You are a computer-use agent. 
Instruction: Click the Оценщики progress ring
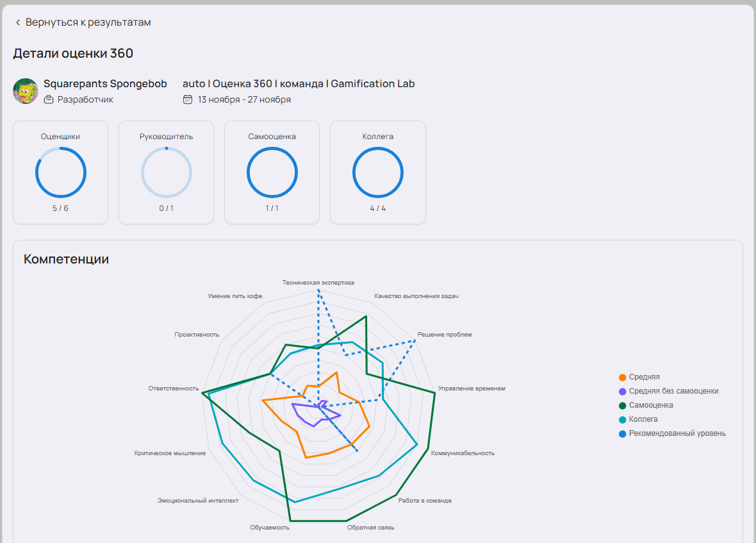pos(61,172)
